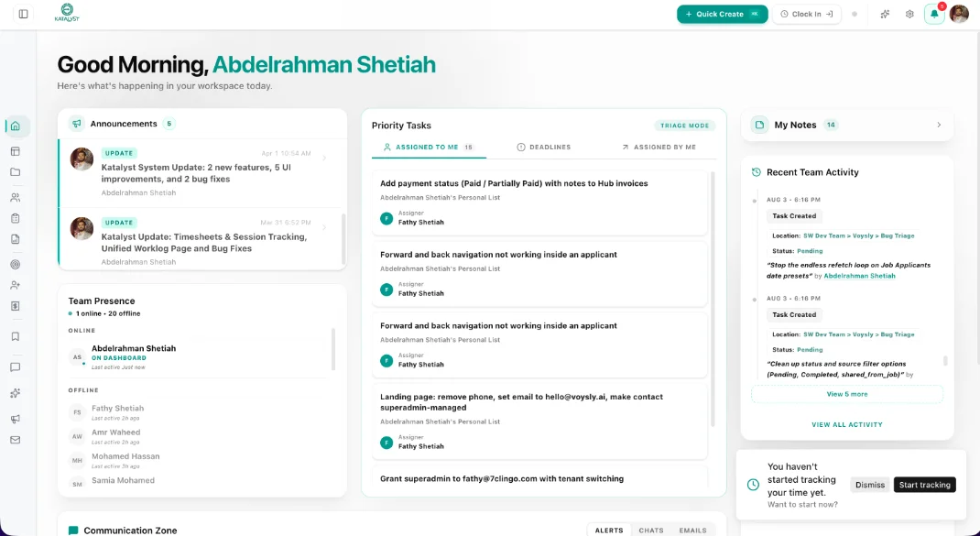Open the mail icon in sidebar
The width and height of the screenshot is (980, 536).
click(16, 440)
